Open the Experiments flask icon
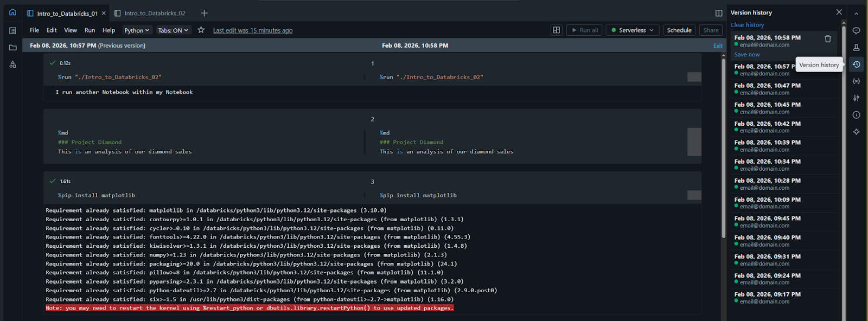868x321 pixels. coord(856,48)
